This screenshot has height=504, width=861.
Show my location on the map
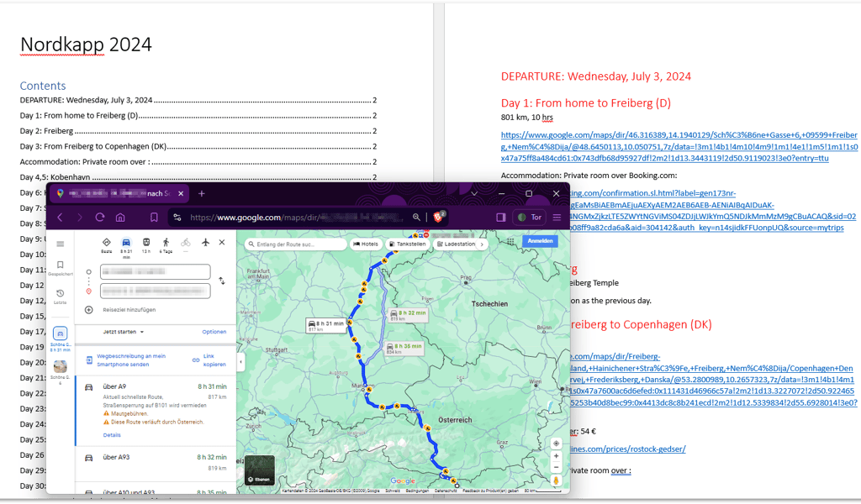coord(557,444)
